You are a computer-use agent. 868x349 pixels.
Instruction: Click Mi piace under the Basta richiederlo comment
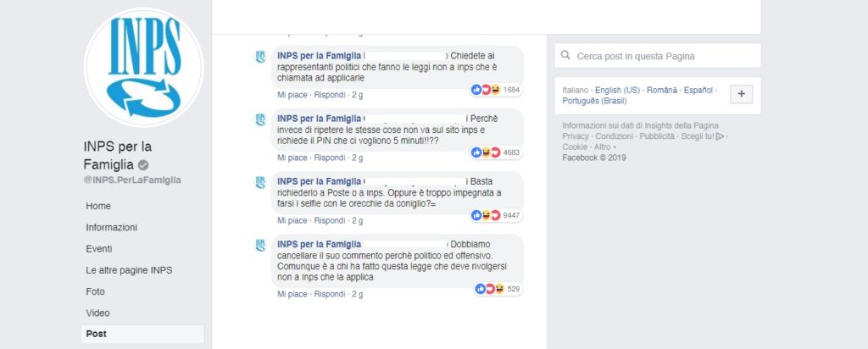coord(292,221)
